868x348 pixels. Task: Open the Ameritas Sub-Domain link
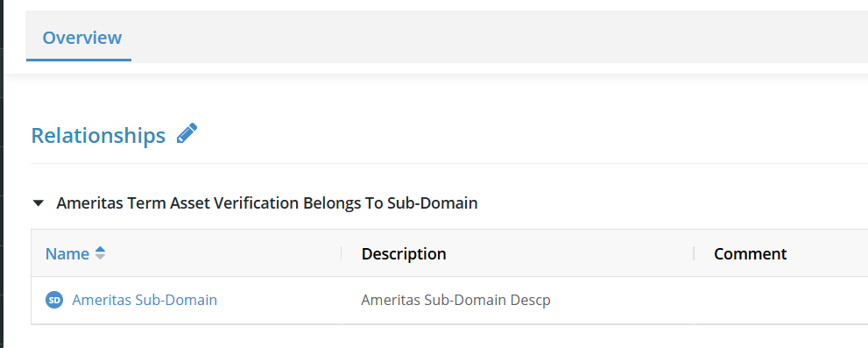pos(145,301)
